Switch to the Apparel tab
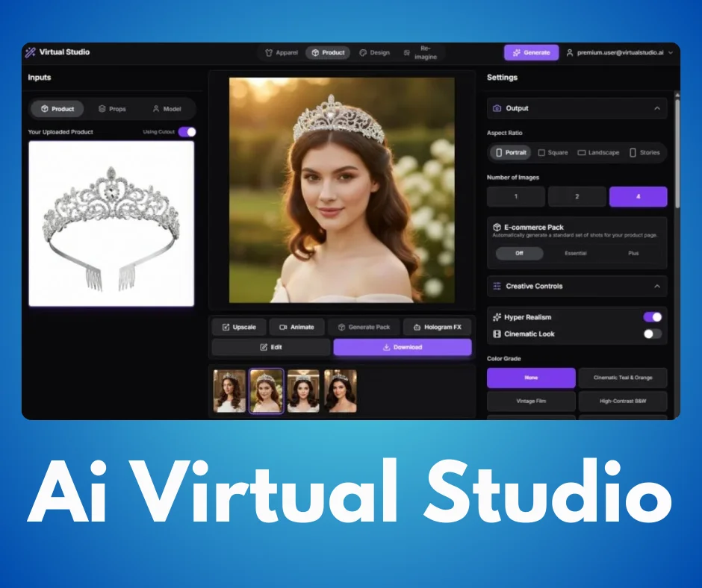Viewport: 702px width, 588px height. 282,53
